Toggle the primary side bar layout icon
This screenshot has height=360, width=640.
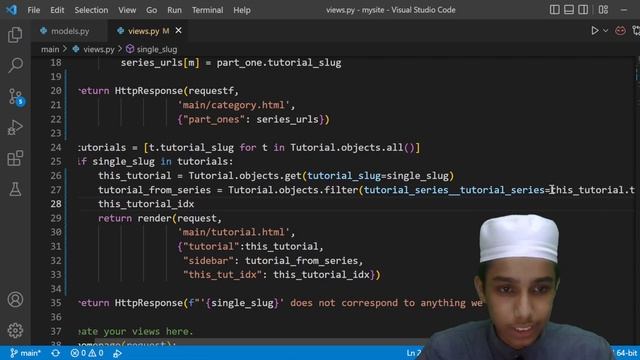(554, 9)
